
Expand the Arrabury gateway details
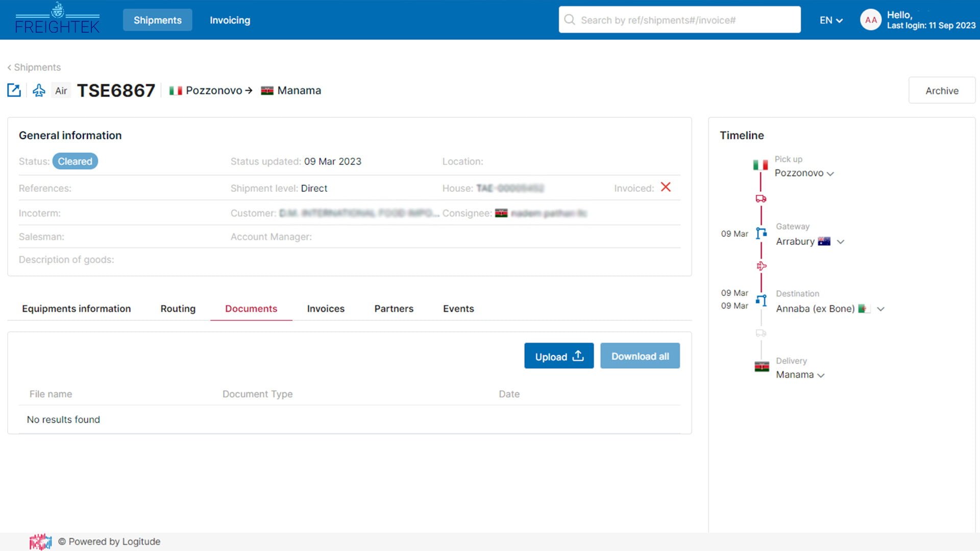click(841, 242)
